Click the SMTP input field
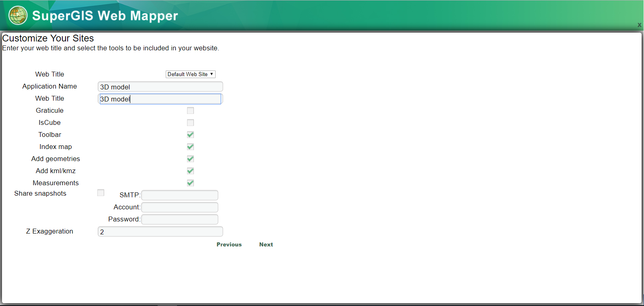 tap(180, 195)
